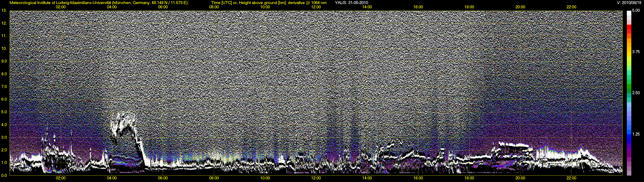Viewport: 644px width, 182px height.
Task: Click the 'YALIS: 31-05-2010' label
Action: point(351,3)
